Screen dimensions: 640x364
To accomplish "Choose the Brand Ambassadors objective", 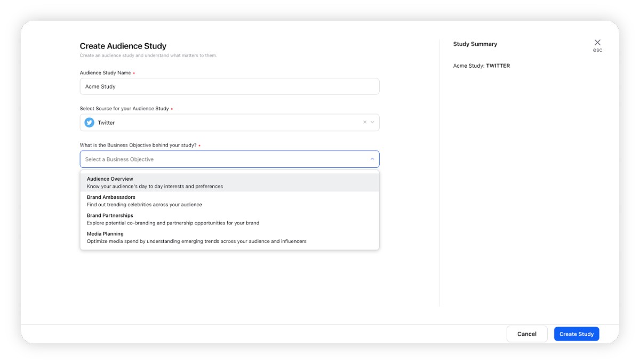I will pos(229,201).
